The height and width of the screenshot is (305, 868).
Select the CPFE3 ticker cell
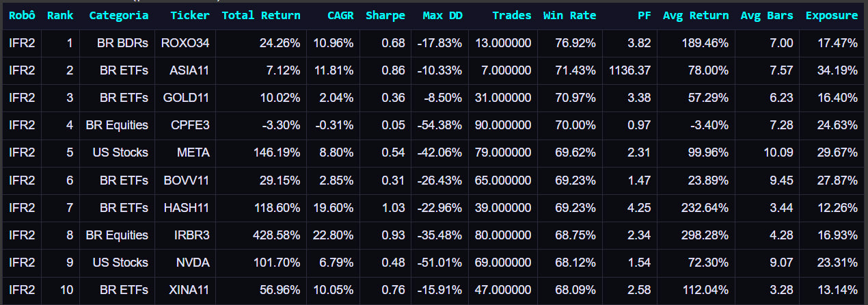click(190, 125)
